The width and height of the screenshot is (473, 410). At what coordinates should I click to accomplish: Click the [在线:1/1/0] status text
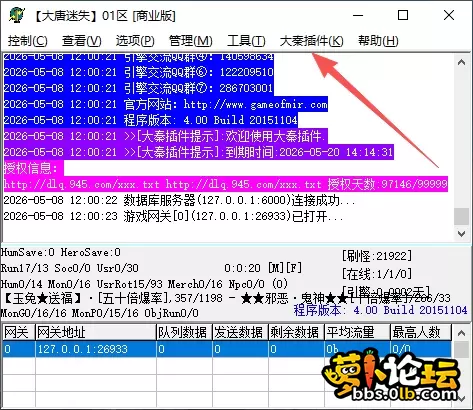(x=377, y=274)
